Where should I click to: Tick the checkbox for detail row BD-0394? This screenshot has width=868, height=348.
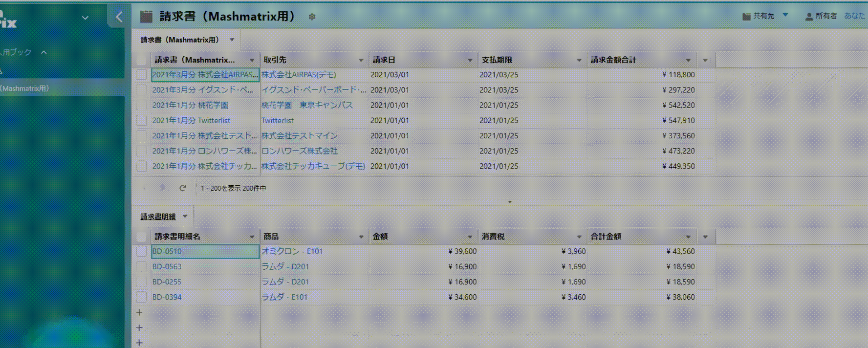142,297
